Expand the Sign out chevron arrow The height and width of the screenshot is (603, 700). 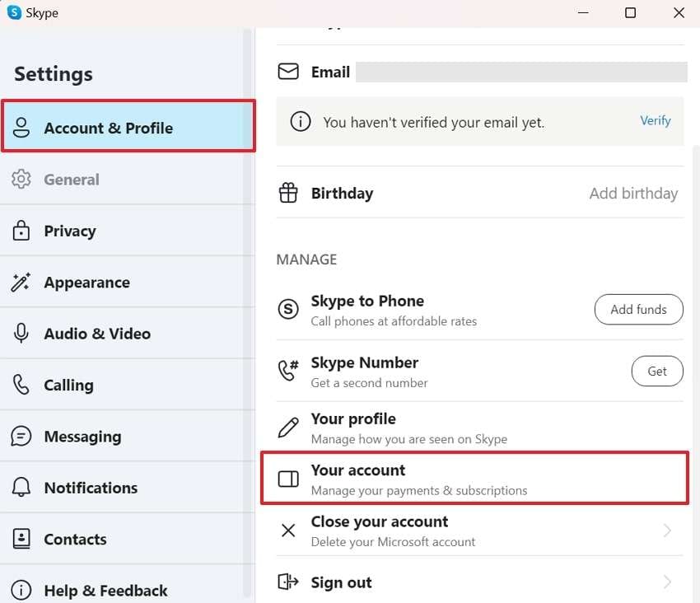coord(667,582)
